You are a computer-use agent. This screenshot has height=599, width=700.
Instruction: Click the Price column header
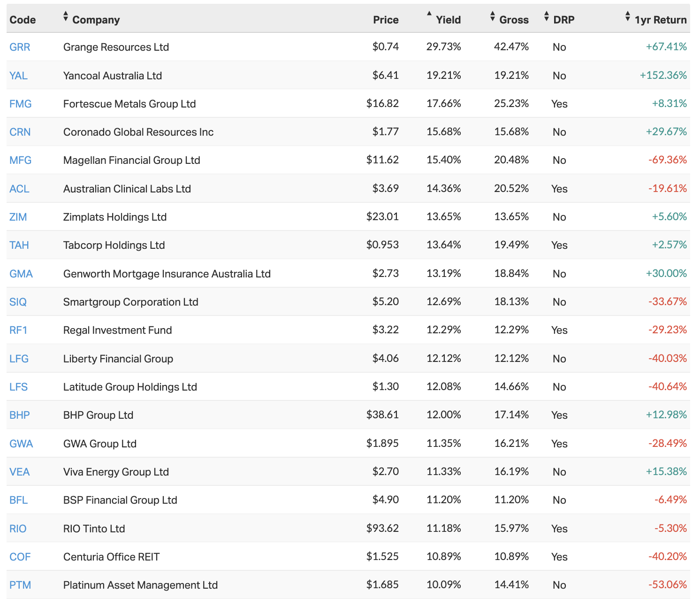click(x=386, y=20)
